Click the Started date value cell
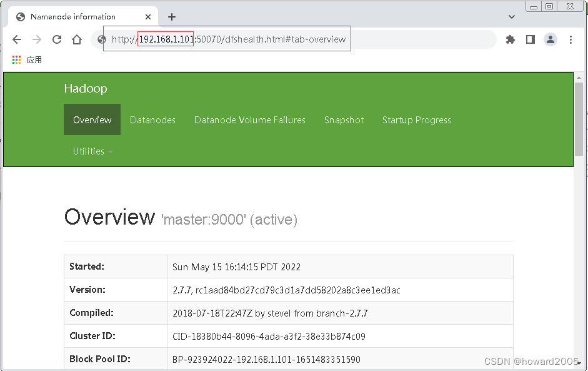The width and height of the screenshot is (588, 371). [x=340, y=267]
